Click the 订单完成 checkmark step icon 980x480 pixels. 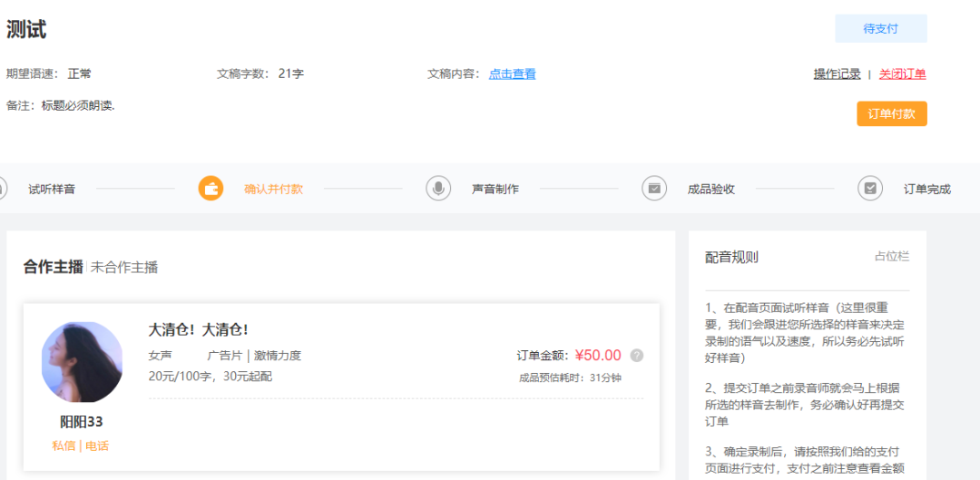coord(870,189)
